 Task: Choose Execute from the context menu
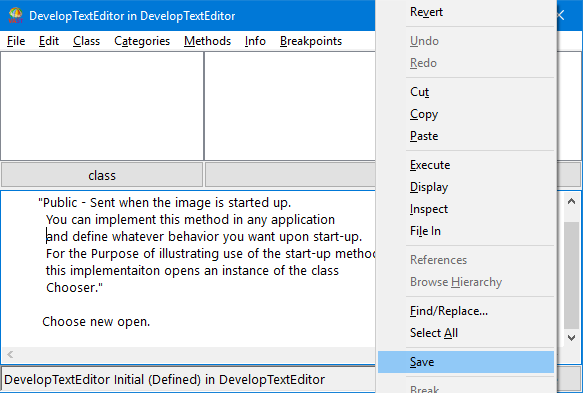466,165
